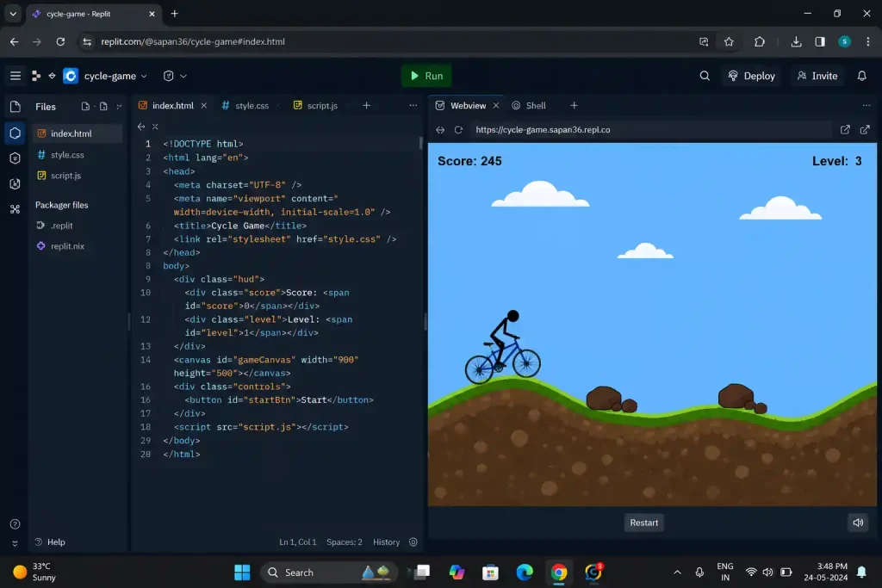
Task: Open the Packages hexagon icon in sidebar
Action: [16, 158]
